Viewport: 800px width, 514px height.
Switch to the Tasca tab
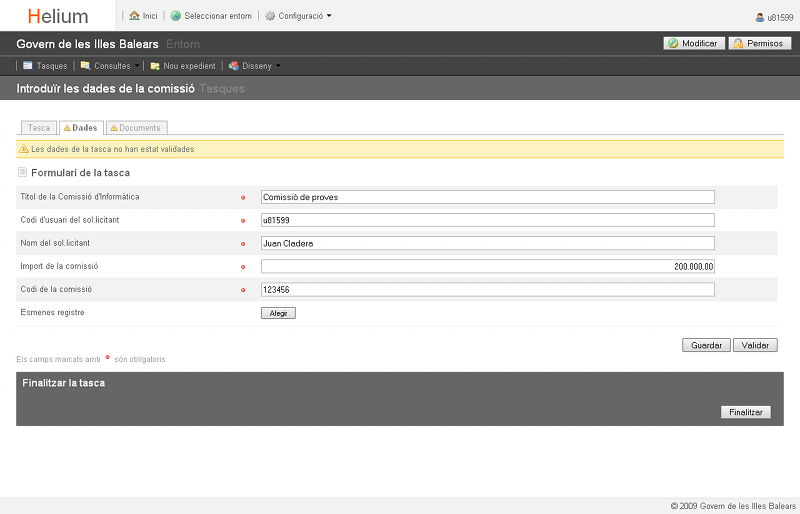38,128
